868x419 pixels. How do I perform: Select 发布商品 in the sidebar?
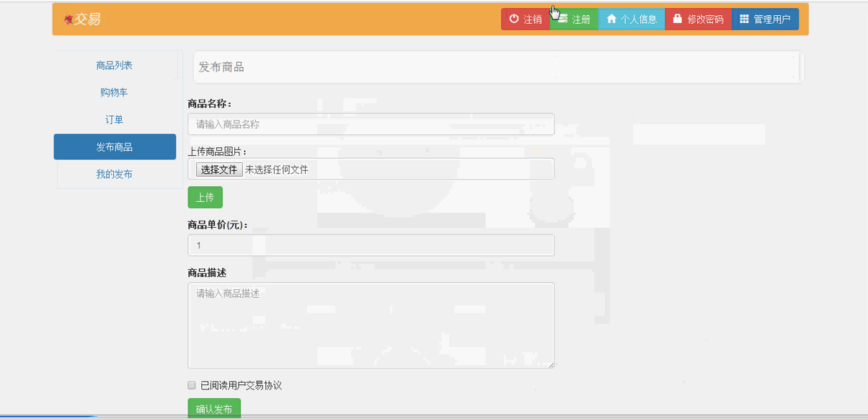115,146
